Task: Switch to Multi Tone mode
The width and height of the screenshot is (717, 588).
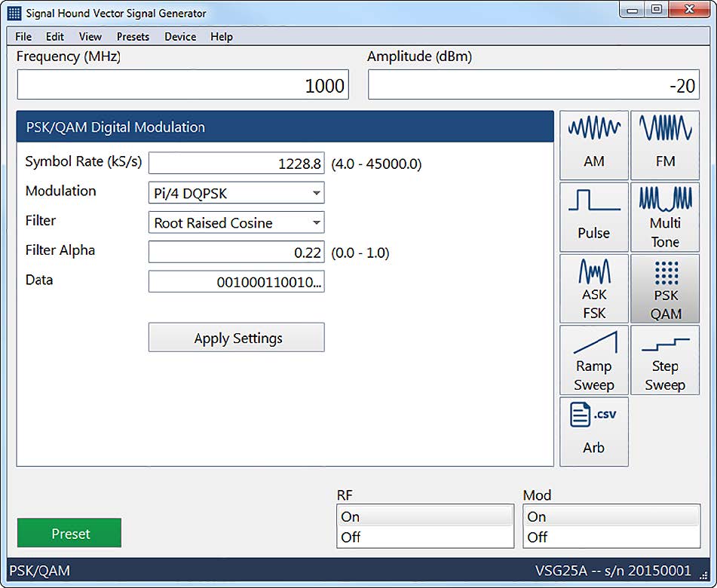Action: coord(665,216)
